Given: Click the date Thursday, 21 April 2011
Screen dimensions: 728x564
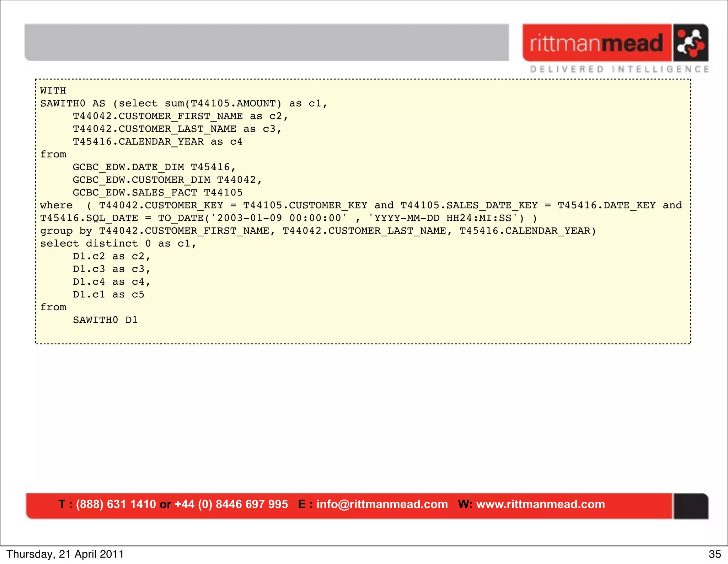Looking at the screenshot, I should pyautogui.click(x=65, y=554).
